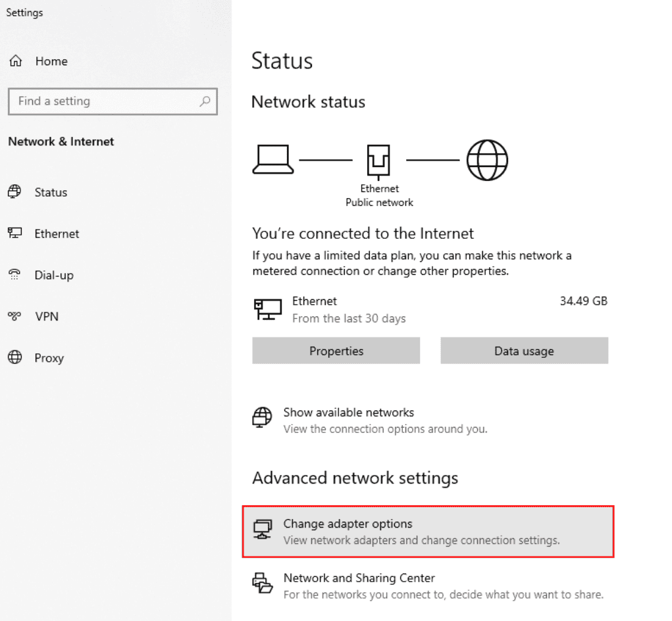
Task: Open the Proxy settings page
Action: tap(49, 358)
